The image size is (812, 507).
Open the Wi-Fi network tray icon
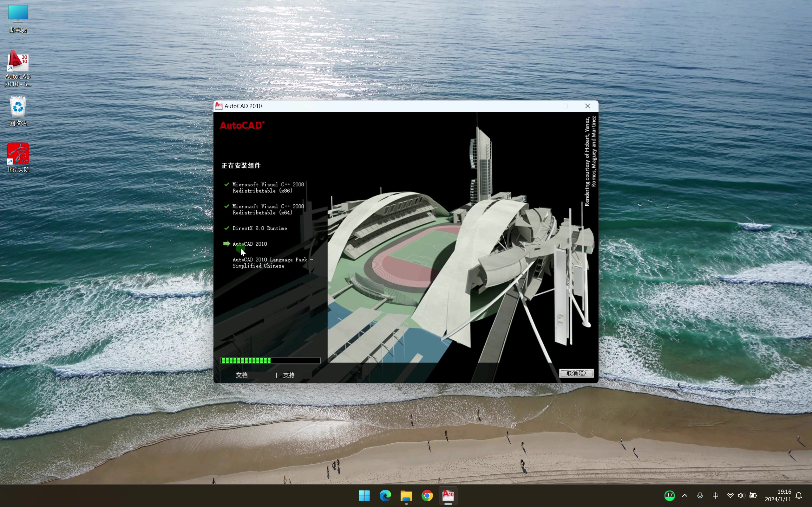730,496
